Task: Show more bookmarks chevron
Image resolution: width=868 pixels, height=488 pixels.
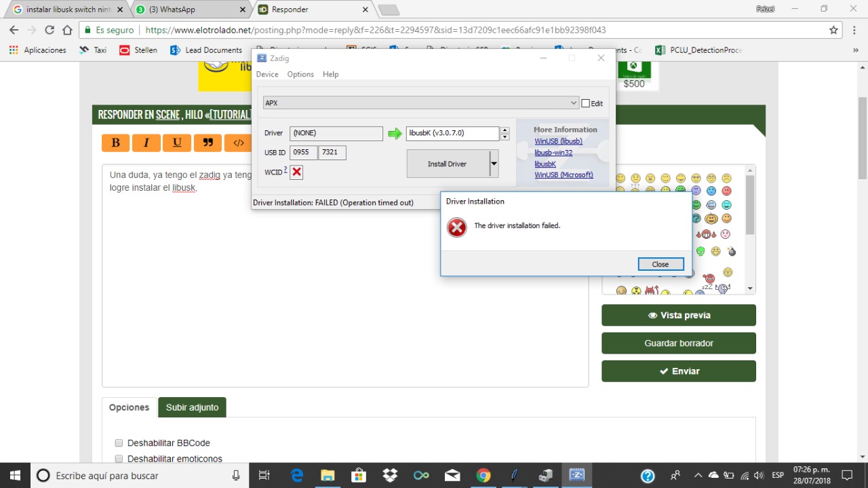Action: point(855,50)
